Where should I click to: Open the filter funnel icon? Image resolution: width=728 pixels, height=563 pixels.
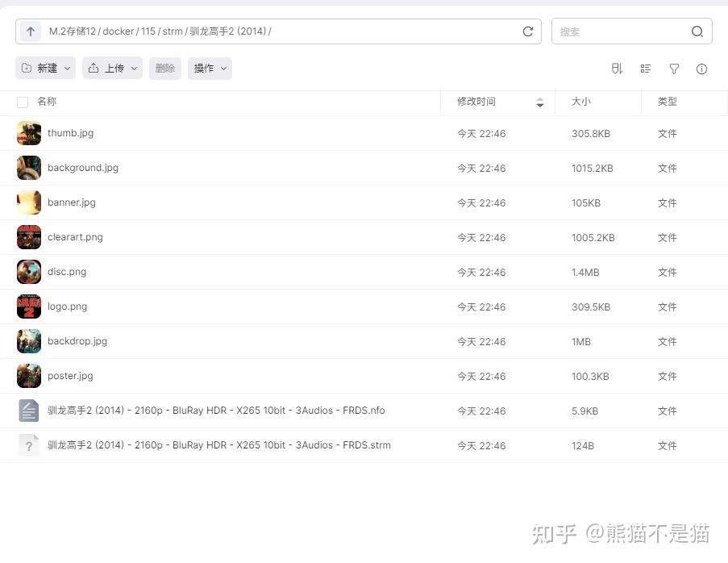(x=674, y=69)
